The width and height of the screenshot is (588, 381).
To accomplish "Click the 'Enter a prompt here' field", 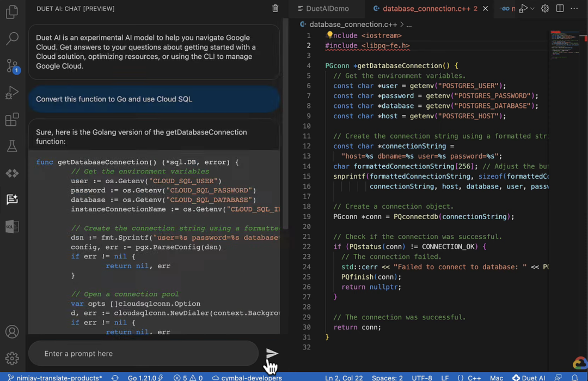I will click(143, 354).
